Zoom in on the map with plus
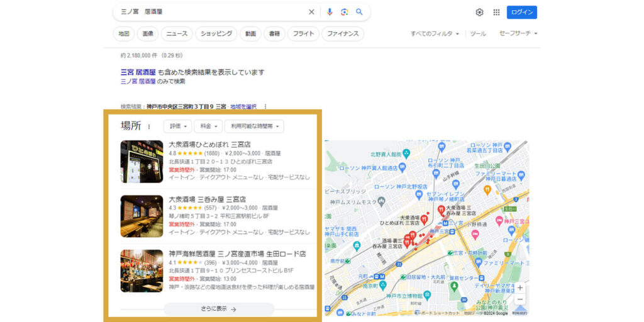 pos(520,287)
